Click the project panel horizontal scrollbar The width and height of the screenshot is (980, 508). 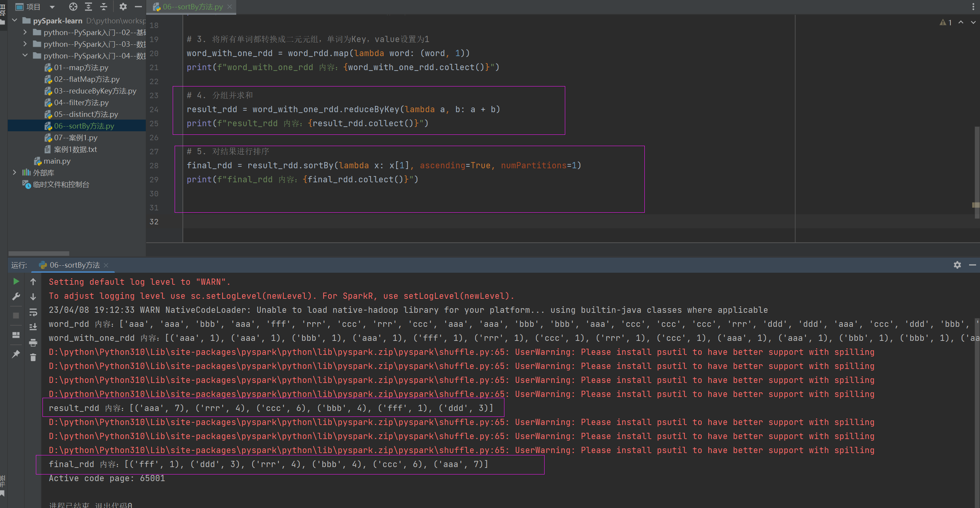coord(39,253)
